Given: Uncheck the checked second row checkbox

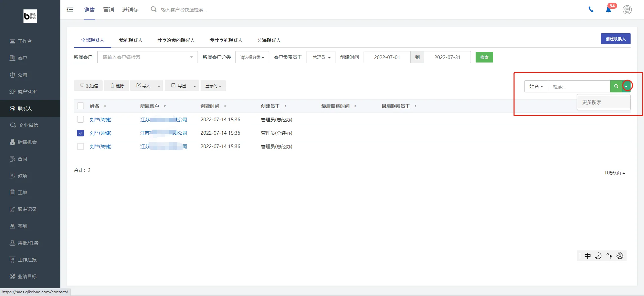Looking at the screenshot, I should pyautogui.click(x=80, y=133).
